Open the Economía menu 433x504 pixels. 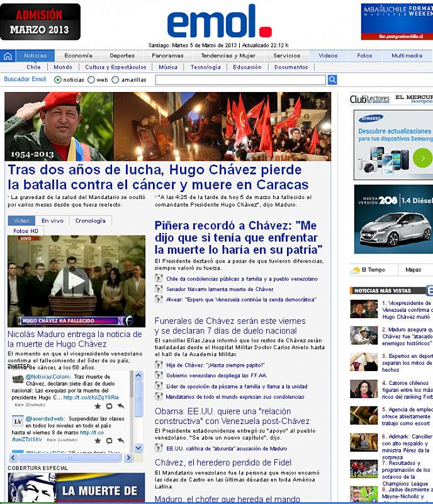pyautogui.click(x=79, y=55)
